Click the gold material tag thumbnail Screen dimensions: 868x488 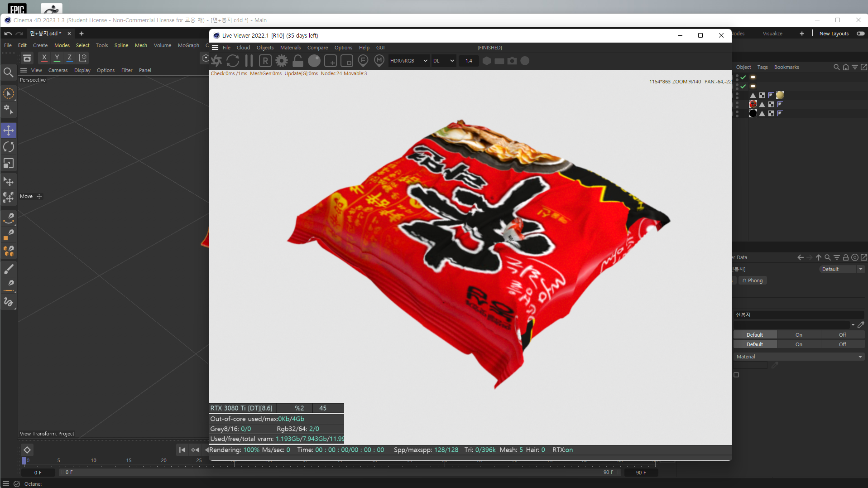780,95
